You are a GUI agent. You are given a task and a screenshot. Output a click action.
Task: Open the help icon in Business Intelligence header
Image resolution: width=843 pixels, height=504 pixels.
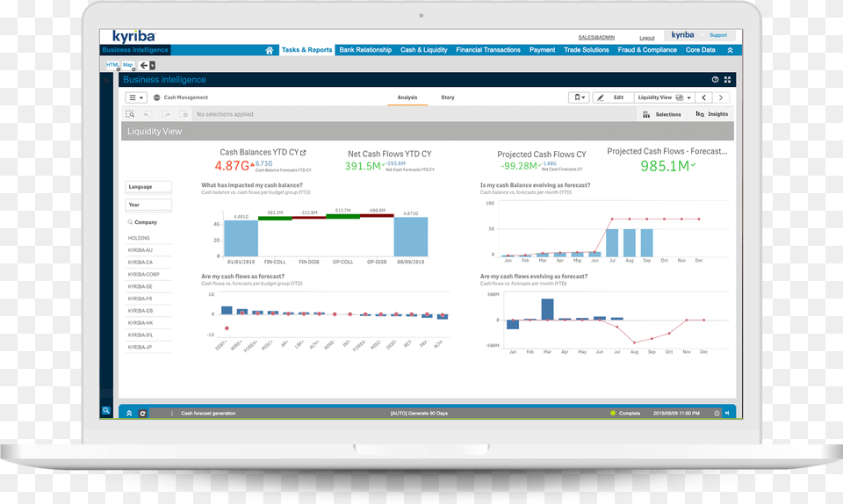[x=715, y=80]
